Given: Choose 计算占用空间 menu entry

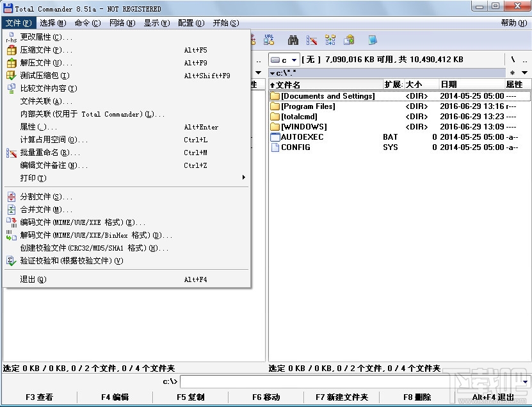Looking at the screenshot, I should 126,140.
